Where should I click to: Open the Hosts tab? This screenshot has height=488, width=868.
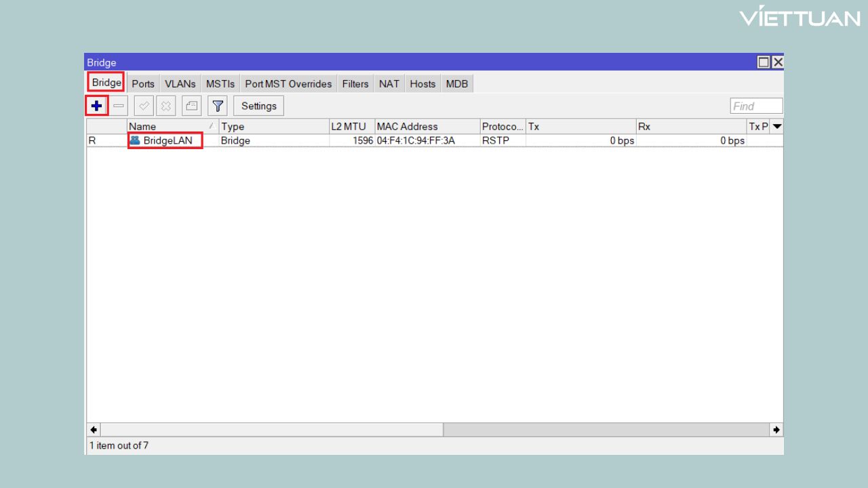click(422, 83)
